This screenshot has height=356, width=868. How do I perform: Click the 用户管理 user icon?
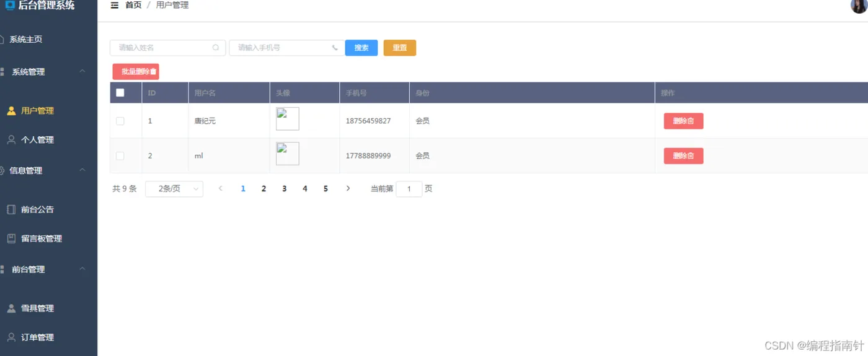click(11, 111)
